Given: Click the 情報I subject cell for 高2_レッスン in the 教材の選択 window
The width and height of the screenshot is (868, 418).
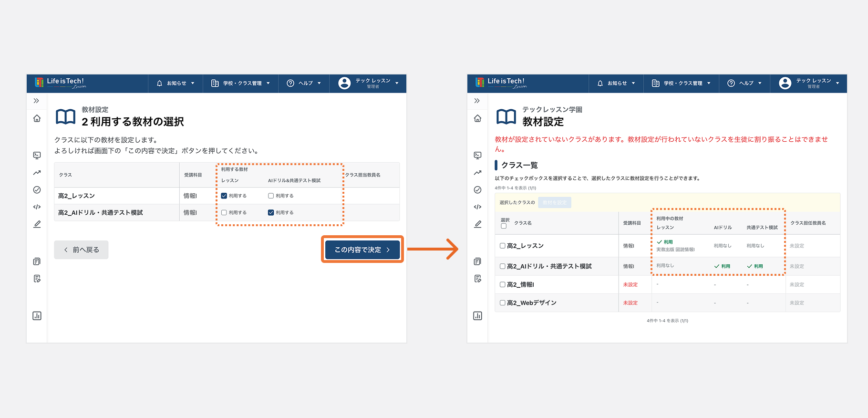Looking at the screenshot, I should pos(190,196).
